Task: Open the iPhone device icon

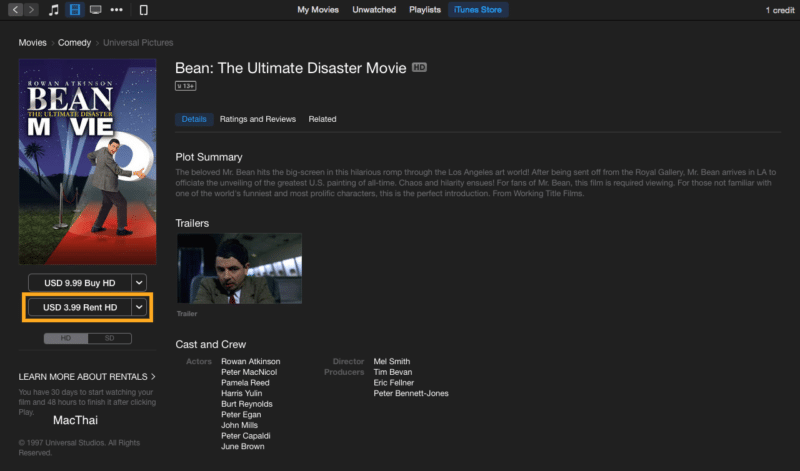Action: [x=144, y=10]
